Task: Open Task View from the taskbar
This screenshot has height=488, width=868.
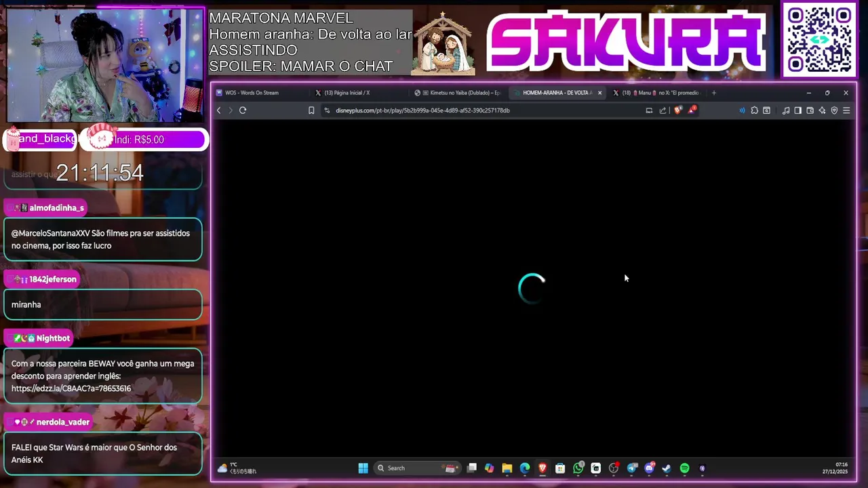Action: [x=472, y=468]
